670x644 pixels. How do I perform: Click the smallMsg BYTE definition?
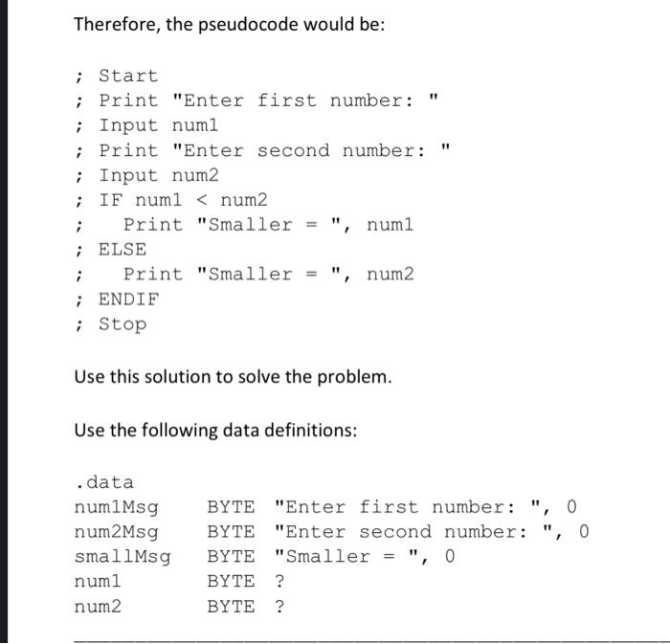coord(264,557)
